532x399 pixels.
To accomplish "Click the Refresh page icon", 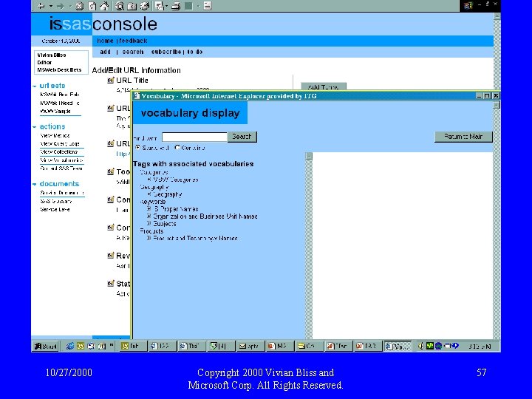I will point(92,6).
